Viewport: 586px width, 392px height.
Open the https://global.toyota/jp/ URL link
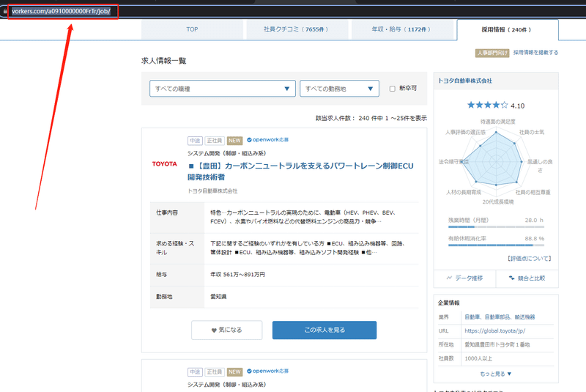(x=495, y=330)
